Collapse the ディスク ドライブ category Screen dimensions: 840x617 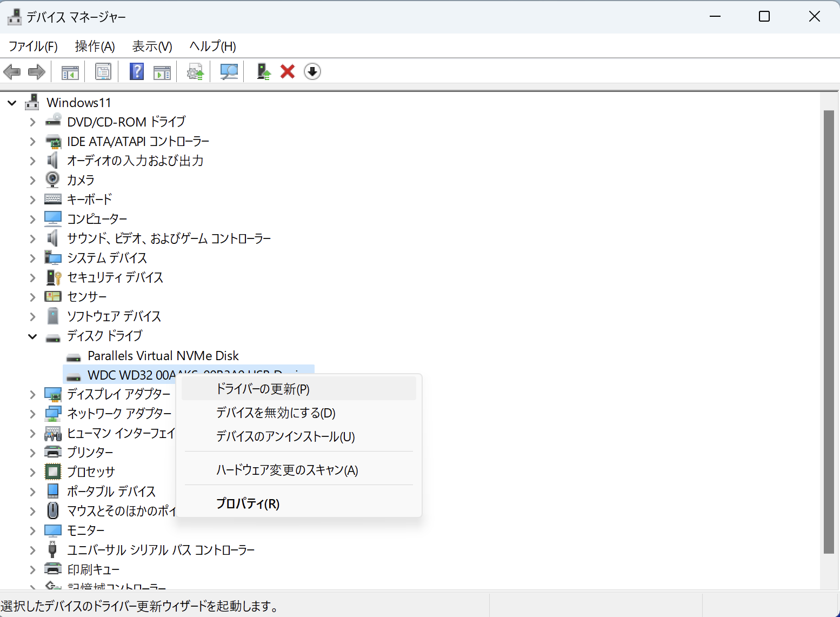[x=32, y=336]
